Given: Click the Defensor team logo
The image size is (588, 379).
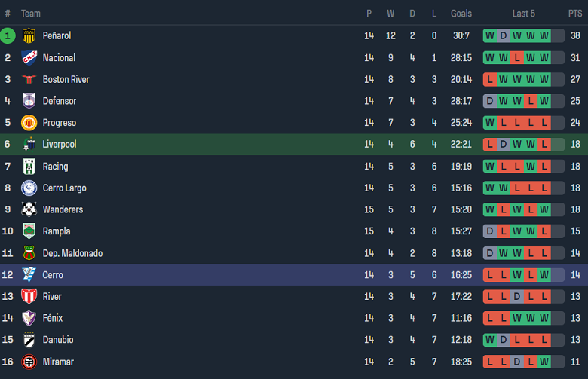Looking at the screenshot, I should click(x=29, y=101).
